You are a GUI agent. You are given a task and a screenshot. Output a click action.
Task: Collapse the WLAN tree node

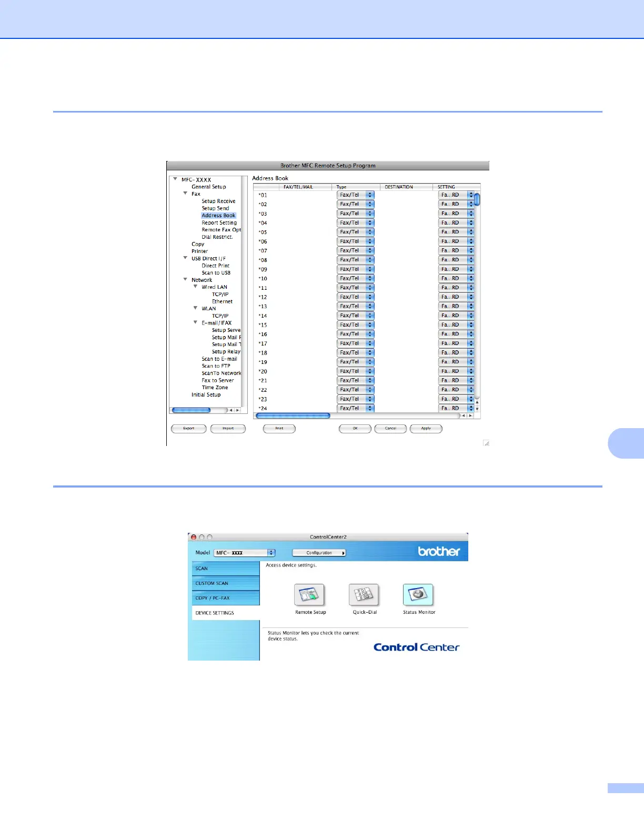tap(196, 308)
